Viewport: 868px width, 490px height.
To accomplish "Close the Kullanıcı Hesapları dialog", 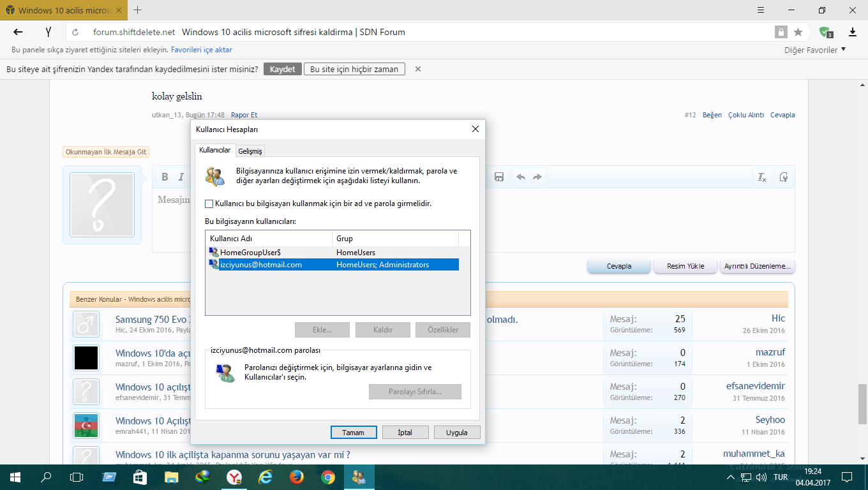I will [x=475, y=129].
